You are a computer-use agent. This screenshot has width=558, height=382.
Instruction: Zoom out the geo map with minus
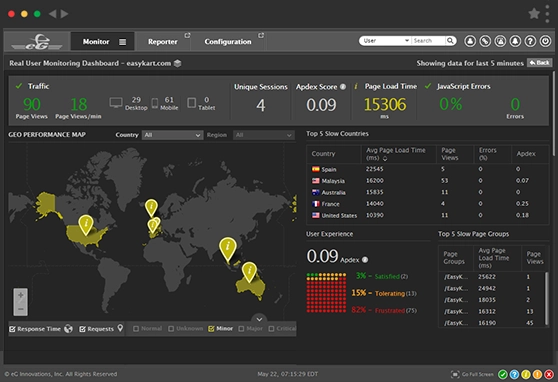(x=21, y=309)
